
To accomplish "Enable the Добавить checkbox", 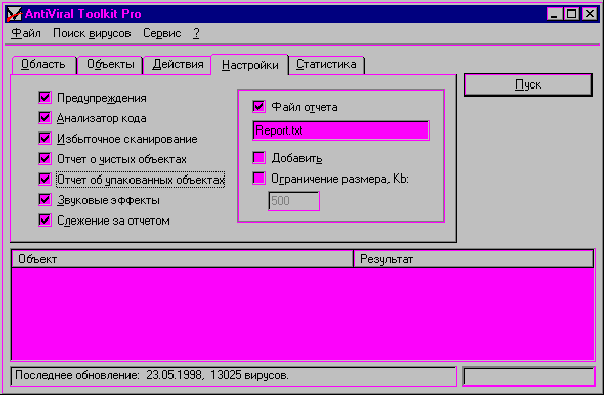I will [x=259, y=157].
